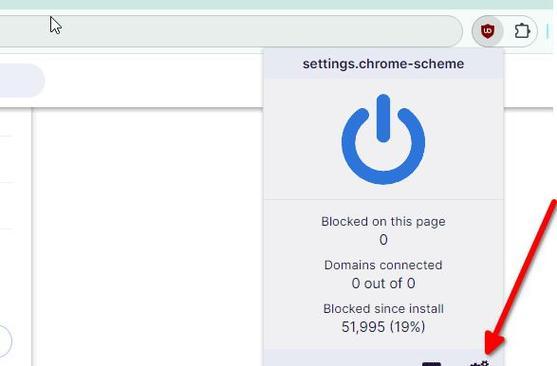Open the Extensions puzzle-piece menu
This screenshot has height=366, width=557.
[522, 31]
